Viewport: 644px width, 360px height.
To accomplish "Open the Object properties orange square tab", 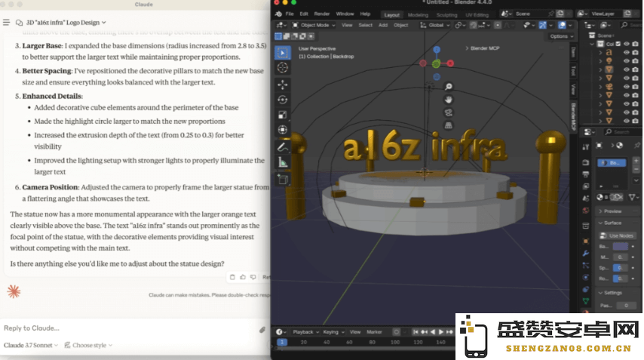I will pyautogui.click(x=586, y=242).
